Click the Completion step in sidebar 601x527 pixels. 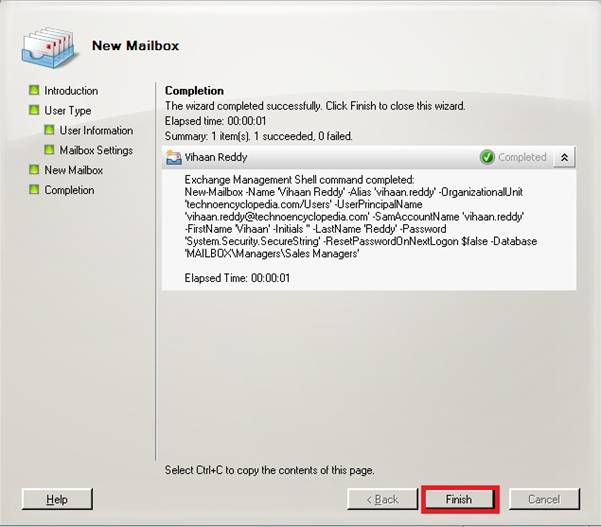coord(69,190)
